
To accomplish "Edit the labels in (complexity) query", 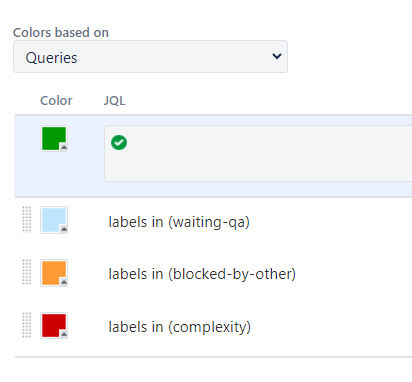I will tap(180, 327).
